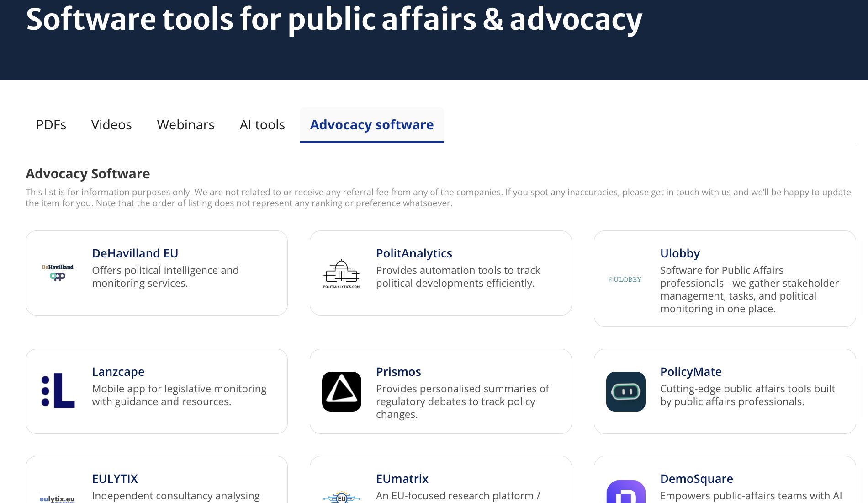Click 'Empowers public-affairs teams with AI' text
This screenshot has width=868, height=503.
(751, 496)
